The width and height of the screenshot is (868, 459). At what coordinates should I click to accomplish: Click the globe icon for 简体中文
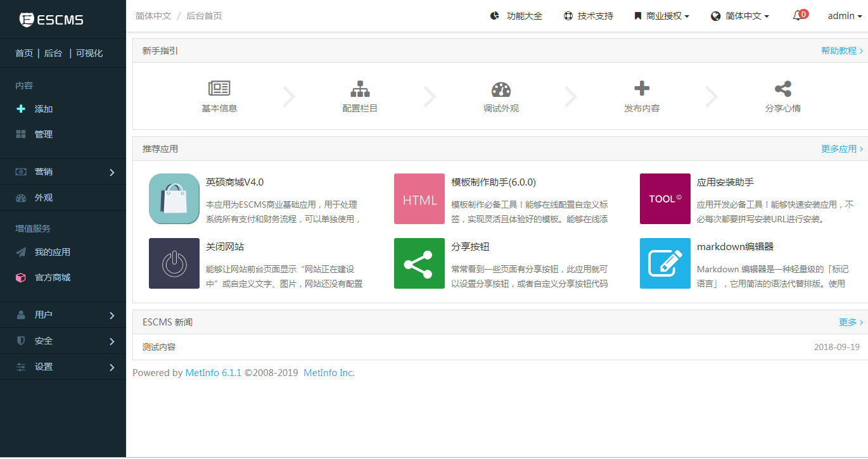pyautogui.click(x=716, y=16)
